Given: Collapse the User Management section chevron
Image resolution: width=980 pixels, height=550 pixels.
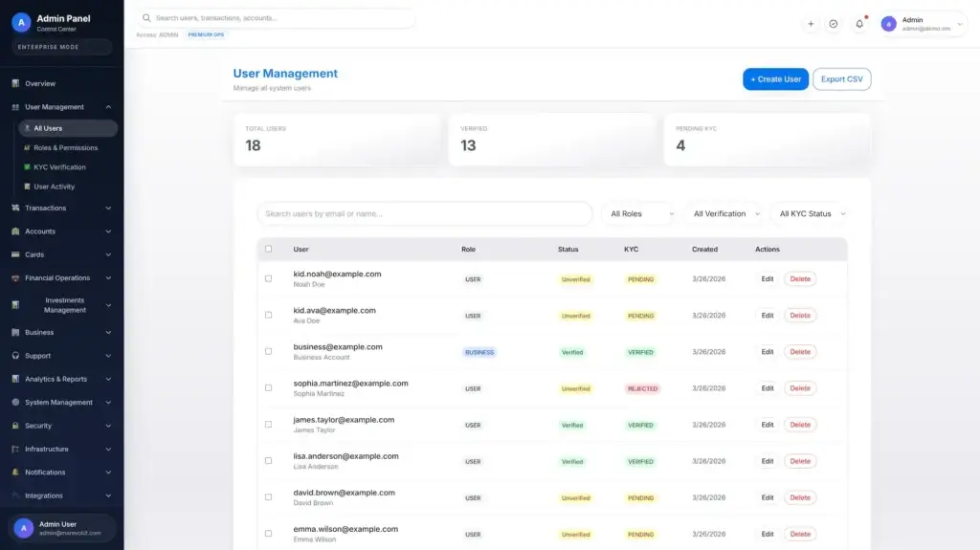Looking at the screenshot, I should 108,107.
